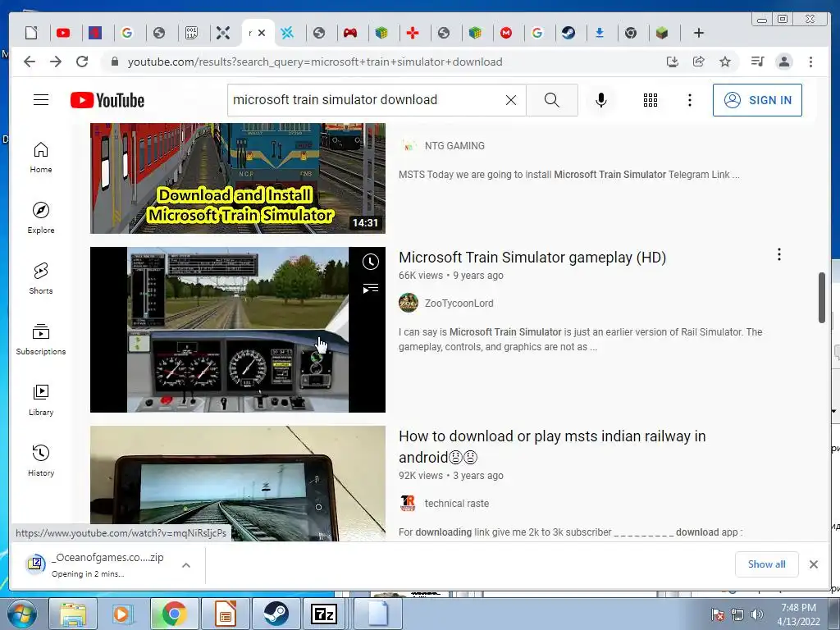The image size is (840, 630).
Task: Click the volume speaker tray icon
Action: 757,614
